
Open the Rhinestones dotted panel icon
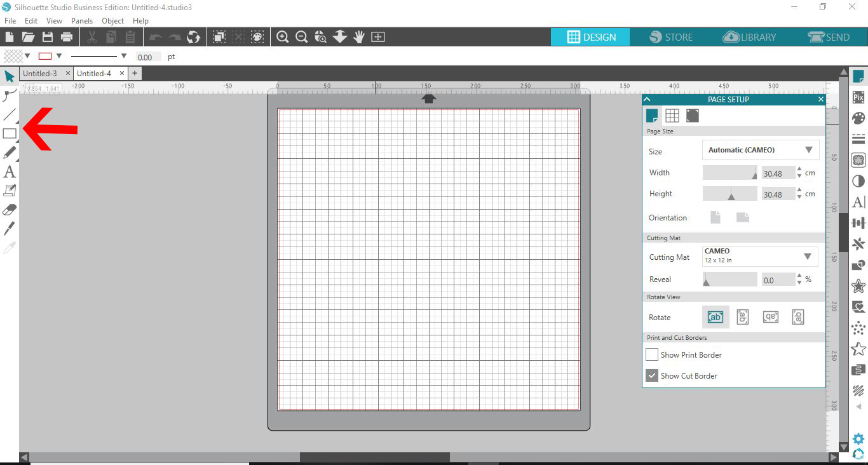[858, 328]
